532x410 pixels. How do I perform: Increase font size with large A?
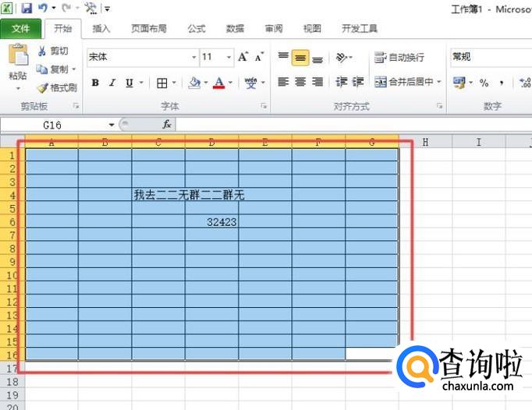pos(243,57)
